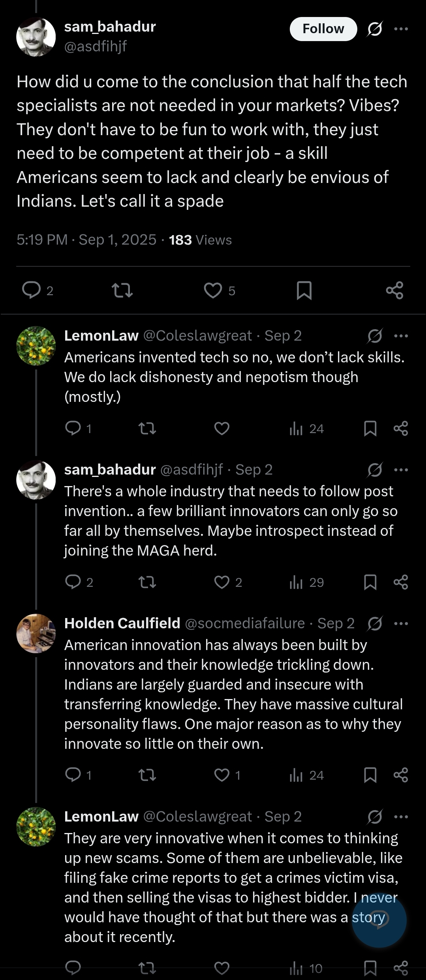This screenshot has height=980, width=426.
Task: Bookmark the main sam_bahadur post
Action: [x=304, y=290]
